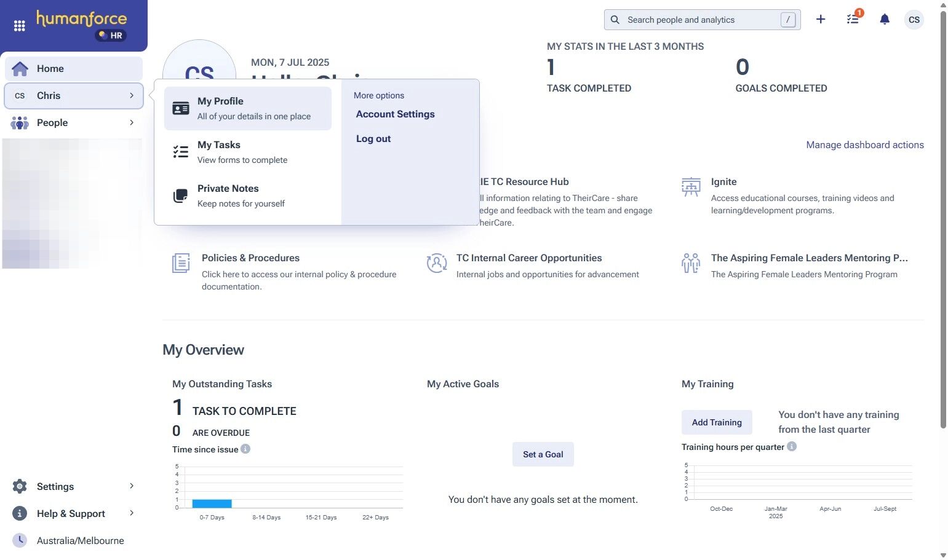
Task: Click the TC Internal Career Opportunities icon
Action: coord(437,263)
